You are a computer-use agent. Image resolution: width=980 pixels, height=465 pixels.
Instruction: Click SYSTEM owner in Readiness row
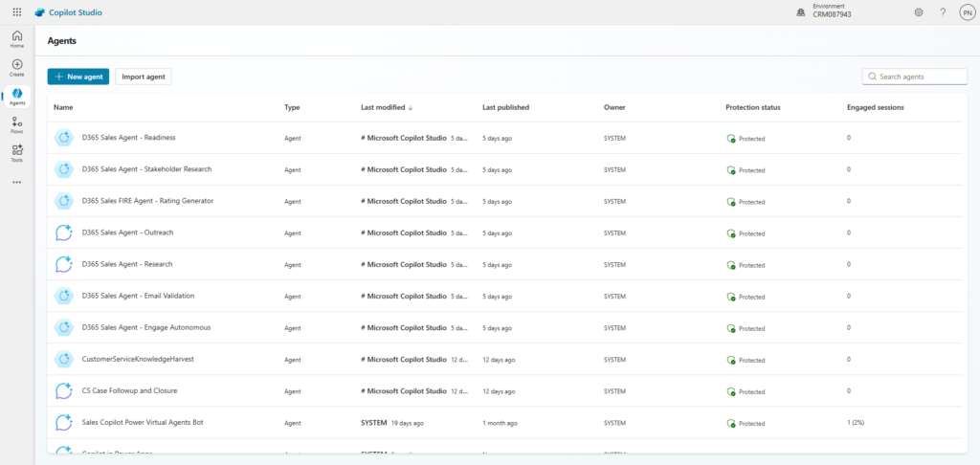tap(615, 138)
